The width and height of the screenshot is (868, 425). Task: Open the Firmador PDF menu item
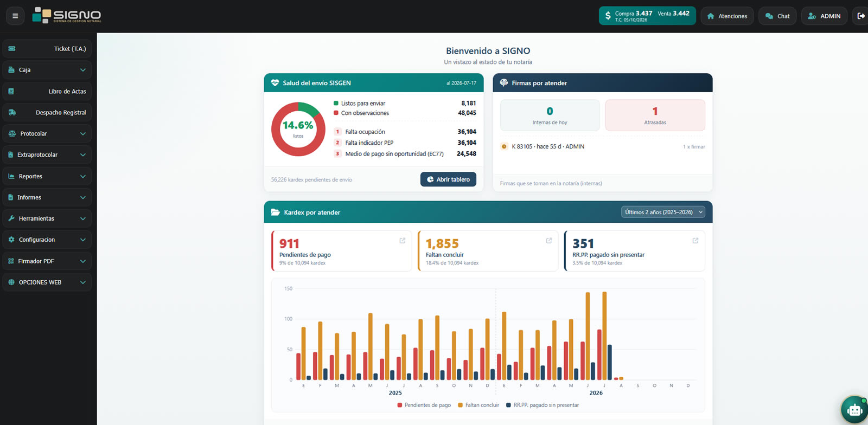tap(47, 261)
